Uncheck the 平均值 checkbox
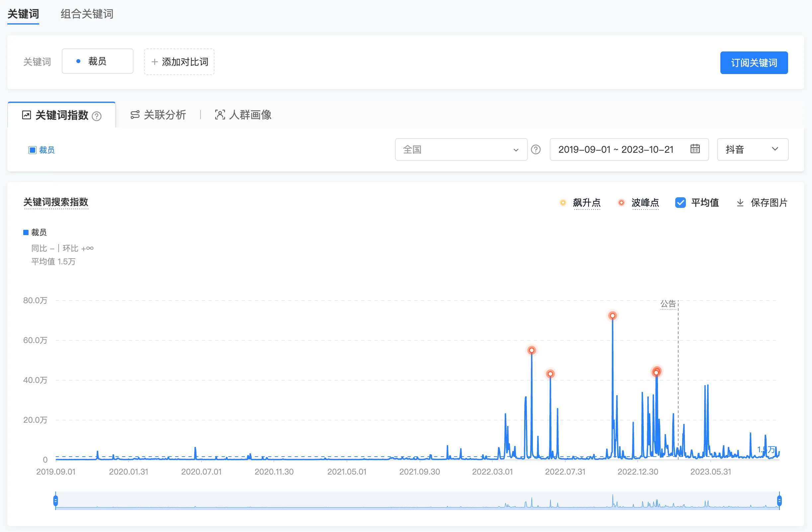This screenshot has height=532, width=812. point(680,203)
